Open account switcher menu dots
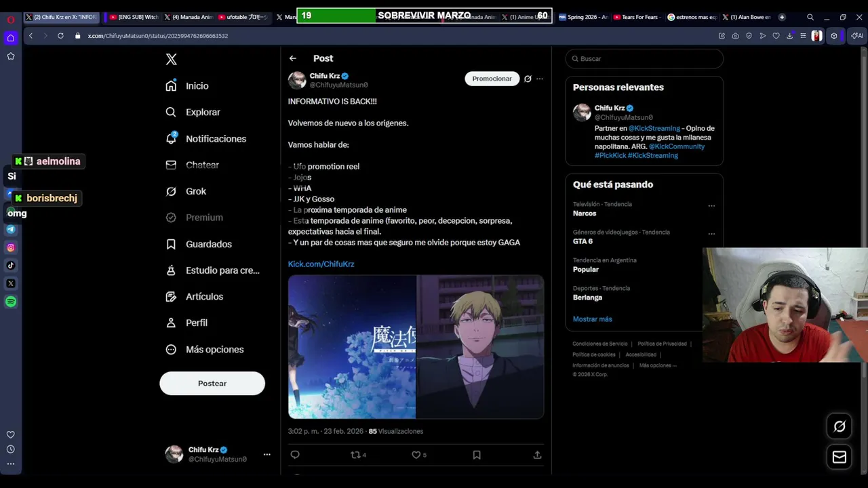The image size is (868, 488). [267, 454]
